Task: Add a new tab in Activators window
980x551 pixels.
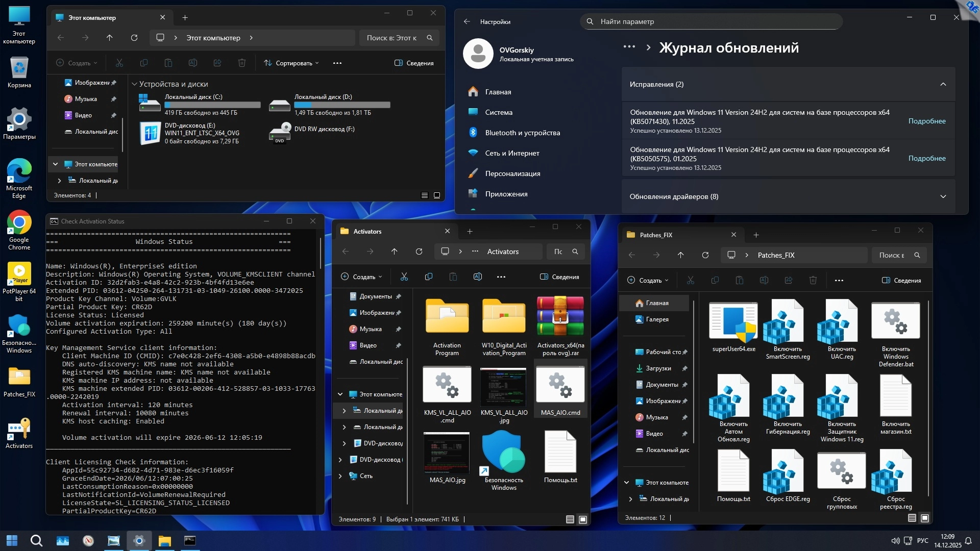Action: point(470,232)
